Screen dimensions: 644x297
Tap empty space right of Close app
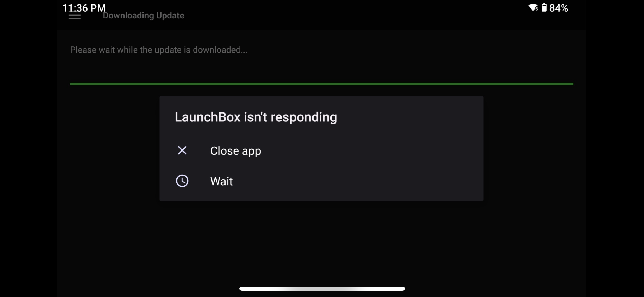coord(370,151)
